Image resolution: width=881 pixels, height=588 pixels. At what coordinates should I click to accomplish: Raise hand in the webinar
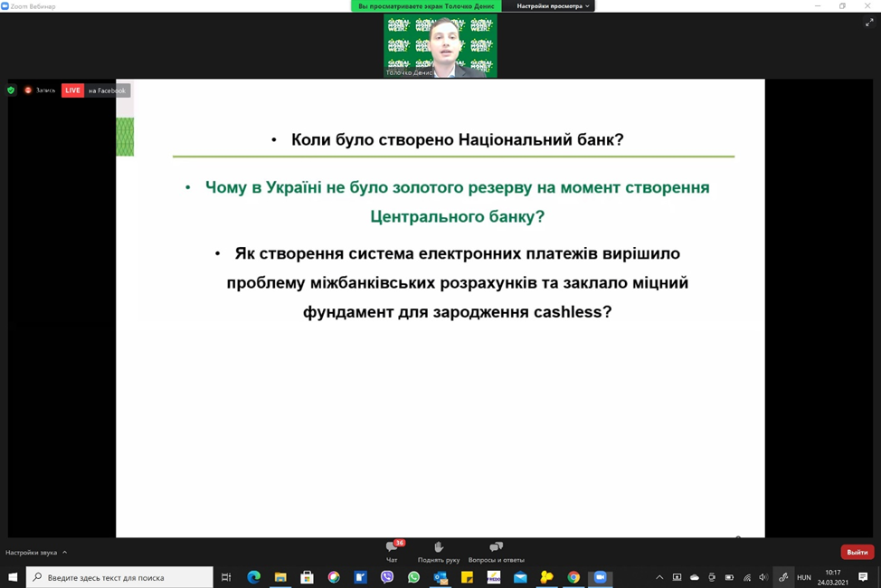point(439,551)
